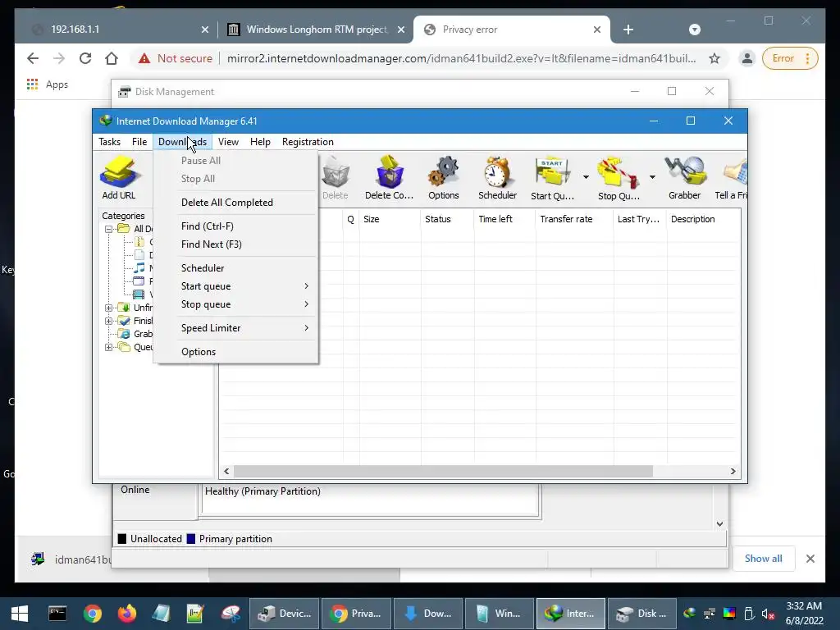This screenshot has height=630, width=840.
Task: Expand the Speed Limiter submenu
Action: tap(235, 328)
